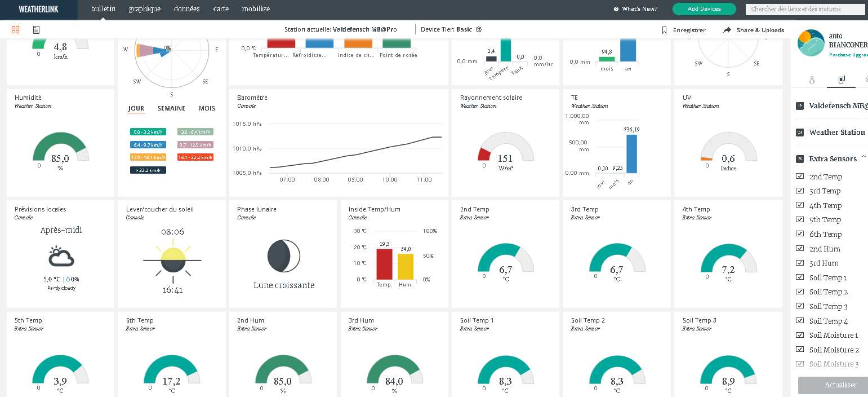Focus the search places and stations field
The image size is (868, 397).
pyautogui.click(x=805, y=9)
